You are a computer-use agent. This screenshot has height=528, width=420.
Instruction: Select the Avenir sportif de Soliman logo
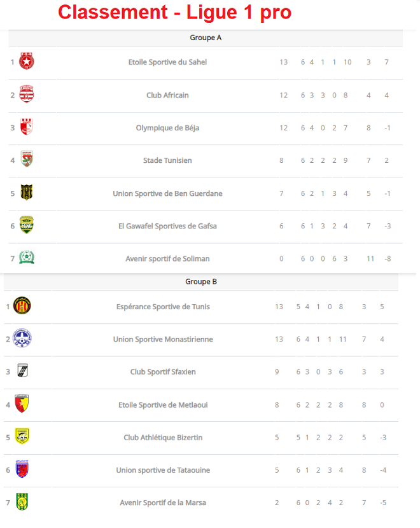point(26,258)
